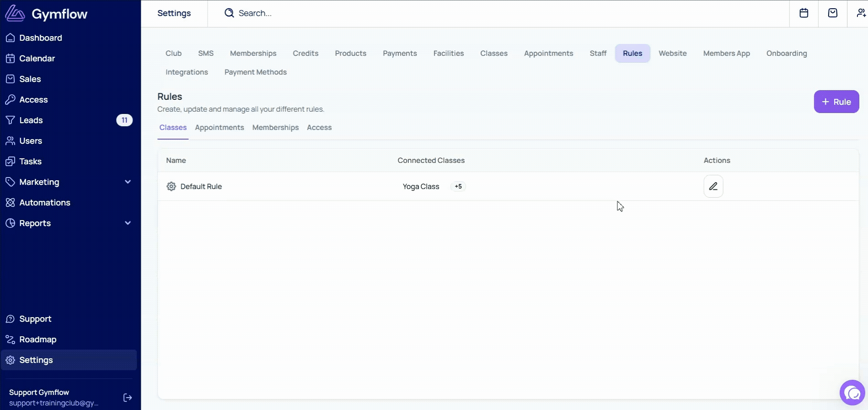868x410 pixels.
Task: Open the Dashboard home icon
Action: coord(10,38)
